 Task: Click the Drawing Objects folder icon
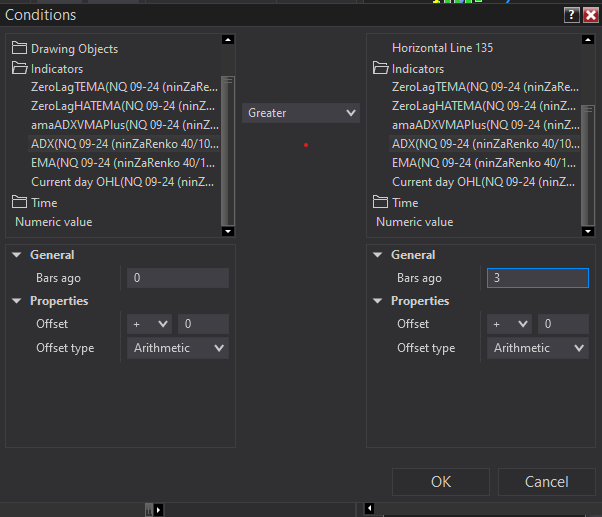coord(20,48)
